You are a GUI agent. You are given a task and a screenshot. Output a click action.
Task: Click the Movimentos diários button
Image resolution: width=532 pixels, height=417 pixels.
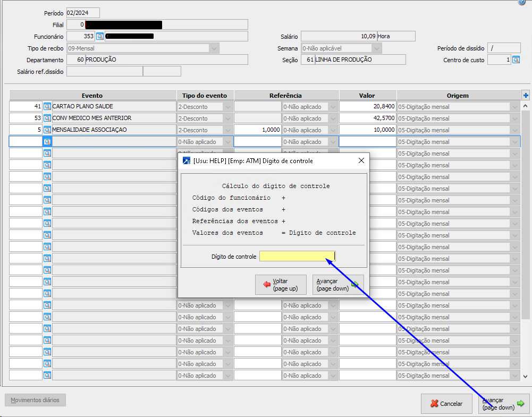point(35,400)
